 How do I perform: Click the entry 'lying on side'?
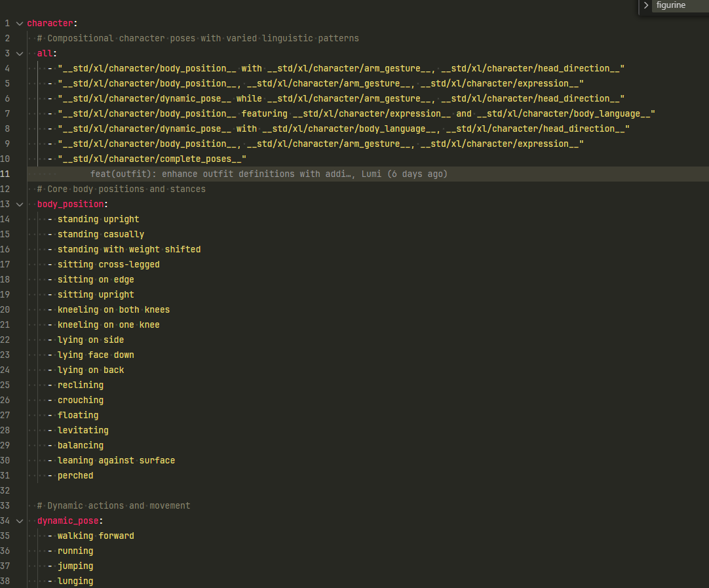pos(90,340)
